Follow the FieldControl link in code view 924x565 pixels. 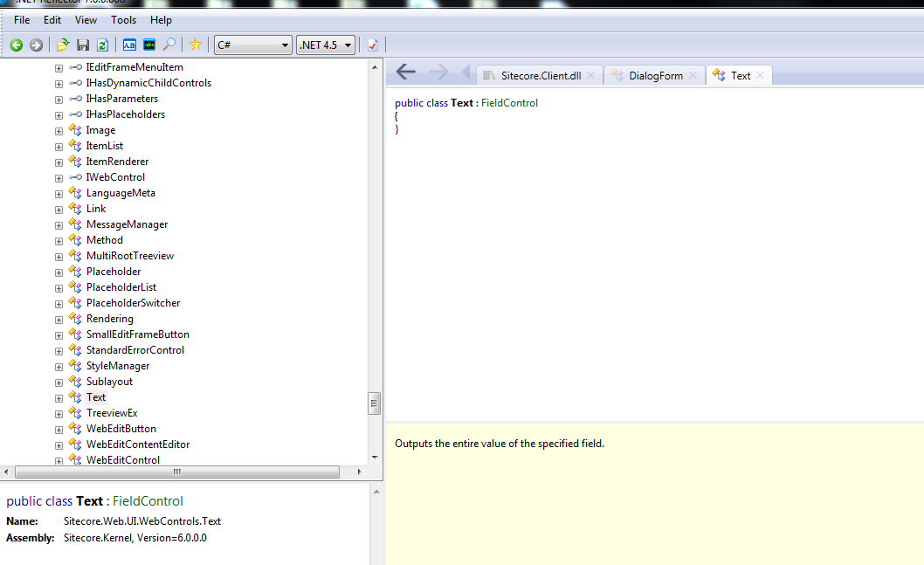tap(509, 103)
